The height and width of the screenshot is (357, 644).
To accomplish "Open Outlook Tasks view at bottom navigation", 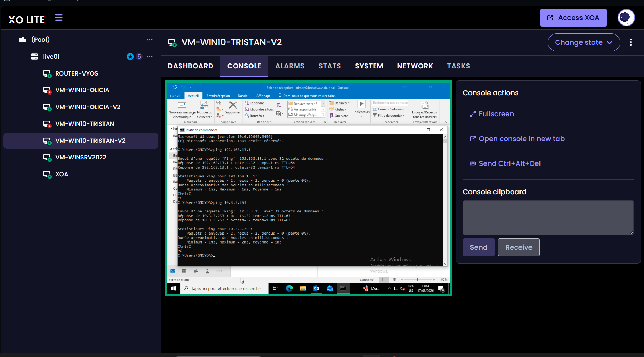I will click(207, 271).
